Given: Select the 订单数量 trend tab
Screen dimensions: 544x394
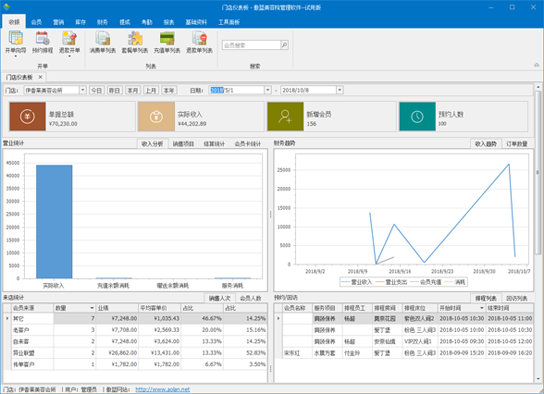Looking at the screenshot, I should pyautogui.click(x=517, y=144).
